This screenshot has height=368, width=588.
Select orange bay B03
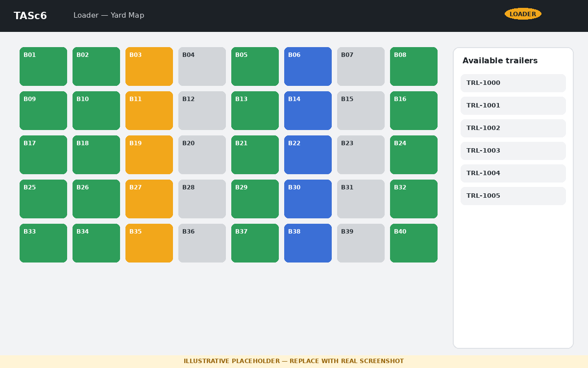coord(149,67)
